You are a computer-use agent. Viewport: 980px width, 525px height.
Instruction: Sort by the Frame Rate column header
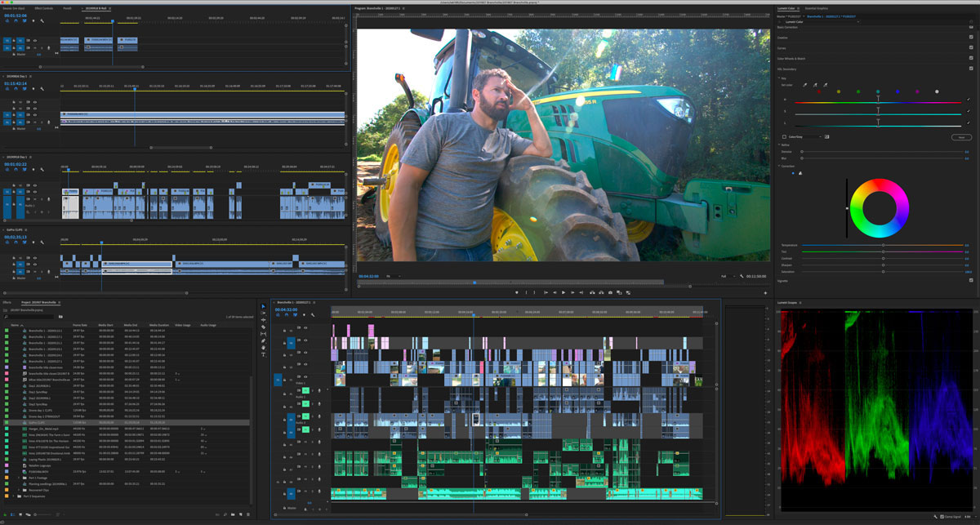pos(79,325)
